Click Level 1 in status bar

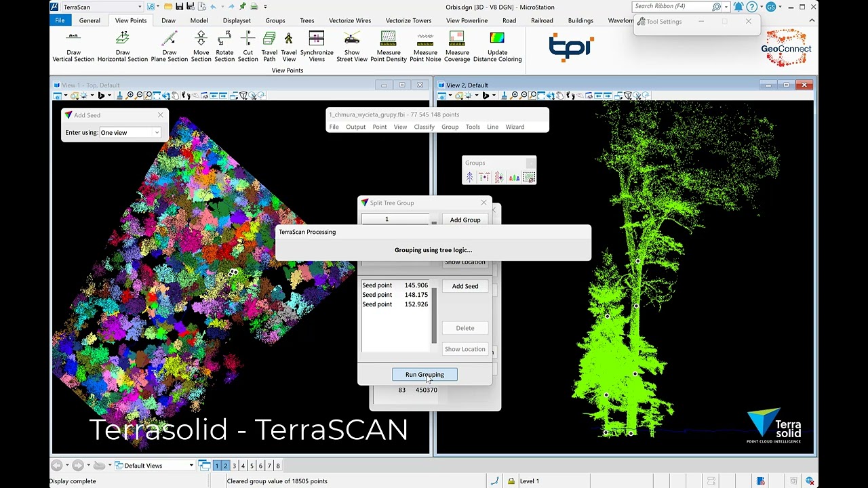(x=530, y=481)
